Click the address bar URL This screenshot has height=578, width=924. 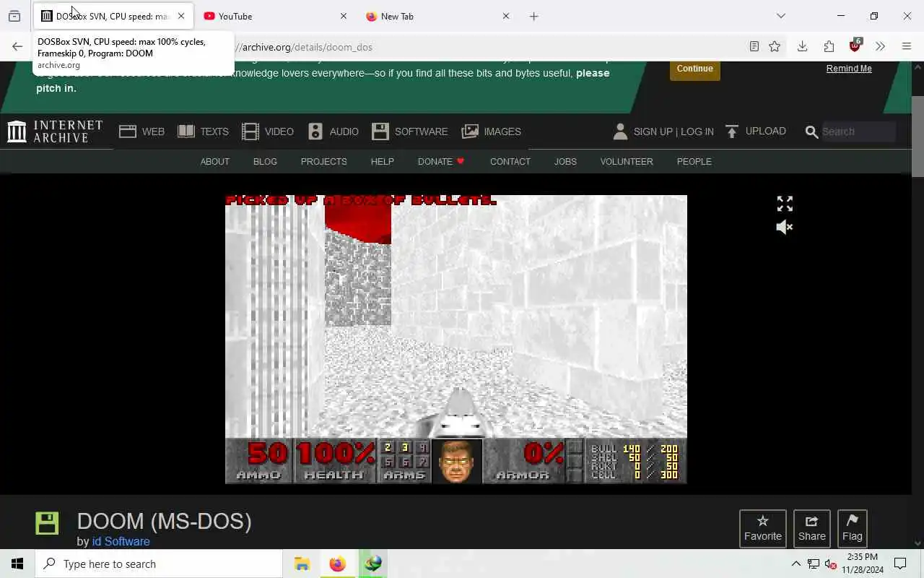pos(306,47)
